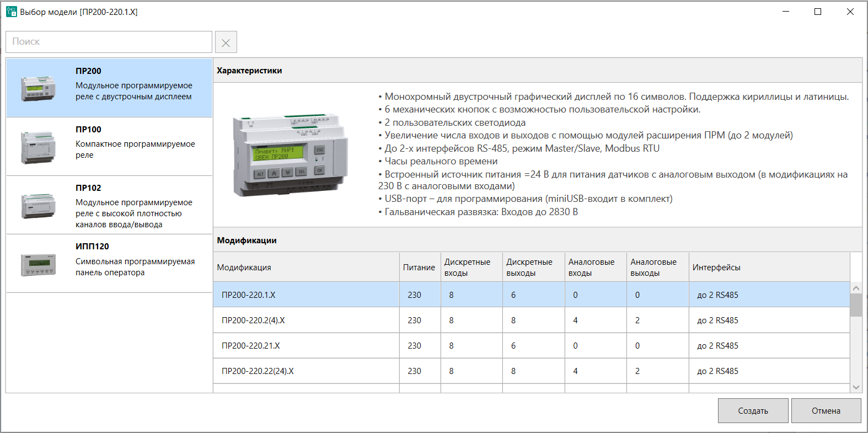
Task: Click the ИПП120 operator panel thumbnail
Action: (38, 265)
